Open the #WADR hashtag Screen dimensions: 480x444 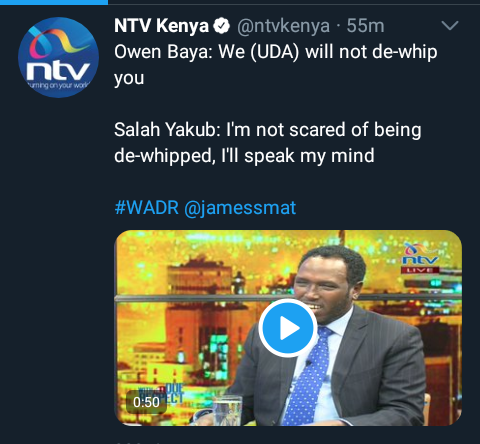click(x=146, y=208)
